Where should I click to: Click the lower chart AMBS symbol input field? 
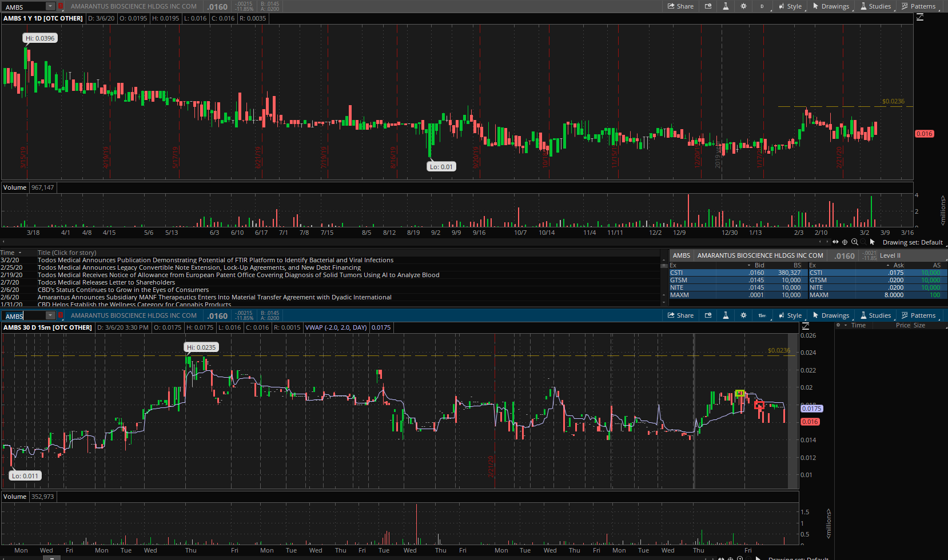coord(24,316)
